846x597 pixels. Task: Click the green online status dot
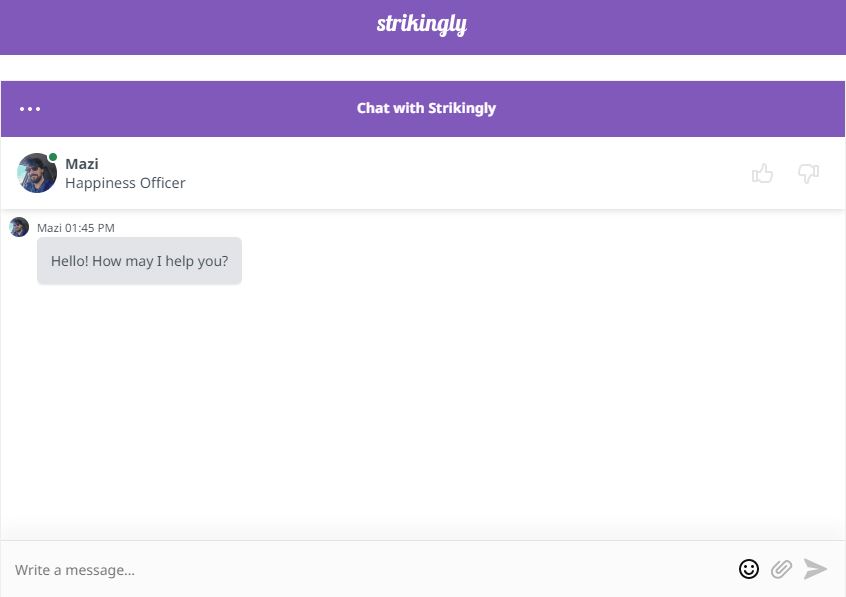coord(53,157)
